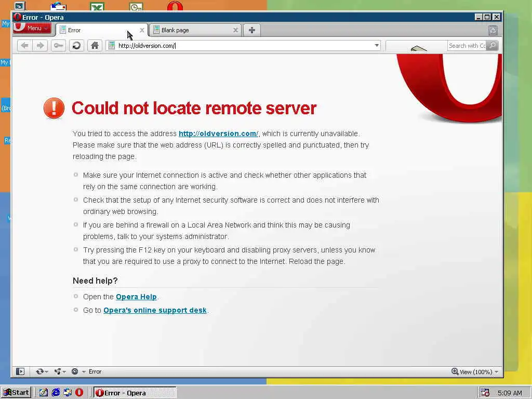Open Opera's online support desk link
This screenshot has height=399, width=532.
pos(155,310)
